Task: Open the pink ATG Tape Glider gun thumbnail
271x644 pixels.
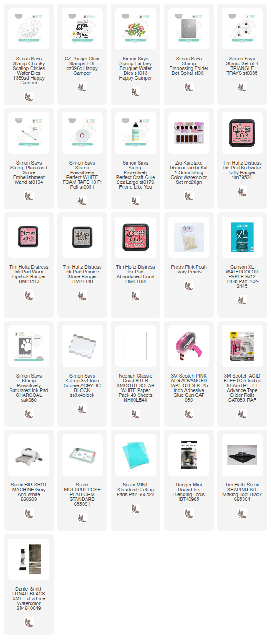Action: pyautogui.click(x=189, y=346)
